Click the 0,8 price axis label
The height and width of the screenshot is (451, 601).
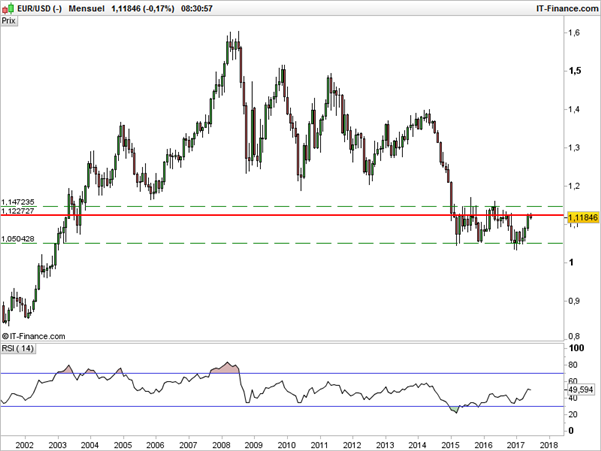click(x=574, y=336)
